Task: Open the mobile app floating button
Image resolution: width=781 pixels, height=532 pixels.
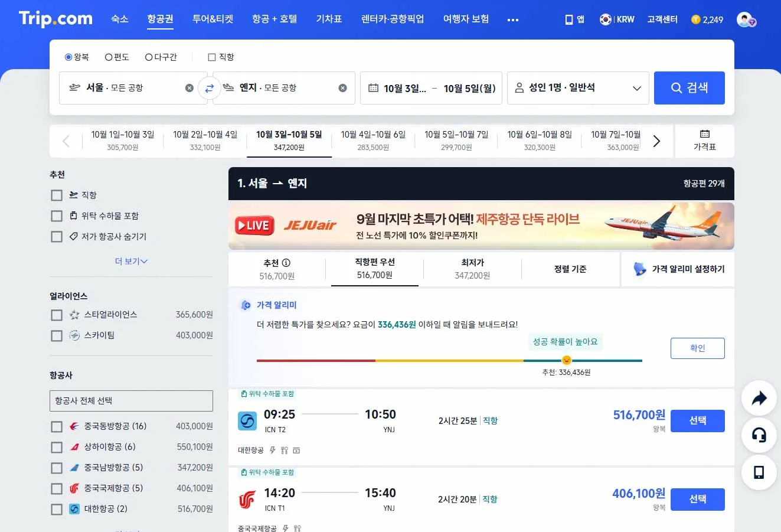Action: pos(759,472)
